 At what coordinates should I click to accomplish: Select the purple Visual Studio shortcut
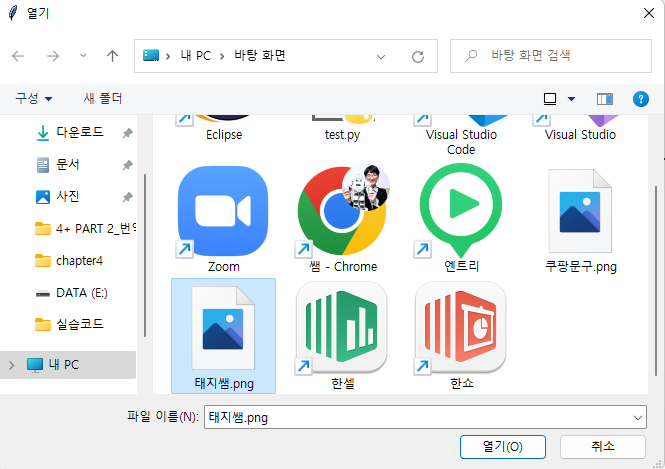(580, 128)
